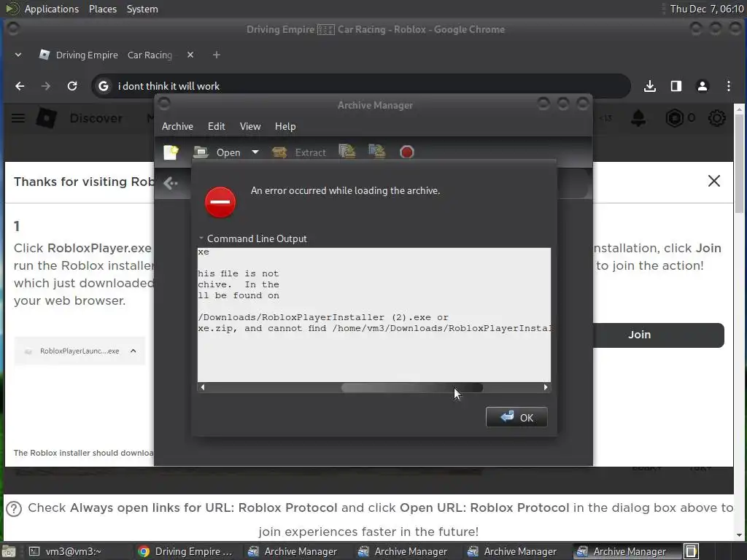Viewport: 747px width, 560px height.
Task: Switch to Driving Empire Chrome taskbar entry
Action: [x=188, y=551]
